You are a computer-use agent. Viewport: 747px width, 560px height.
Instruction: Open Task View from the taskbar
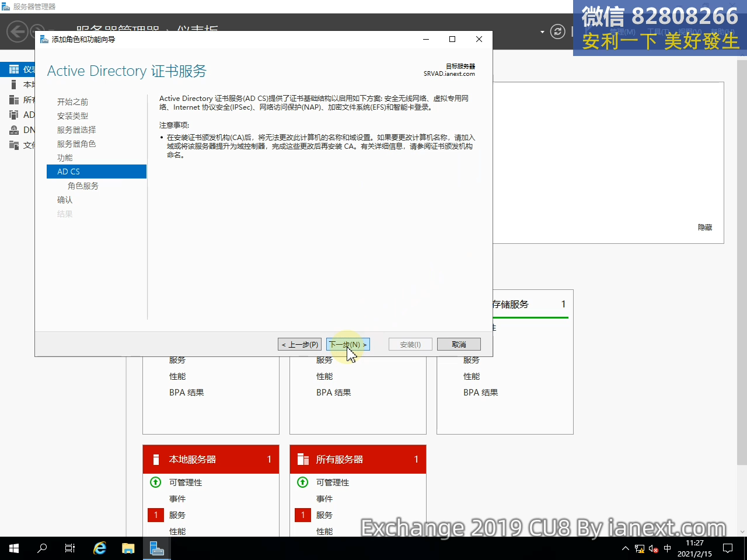pos(70,548)
